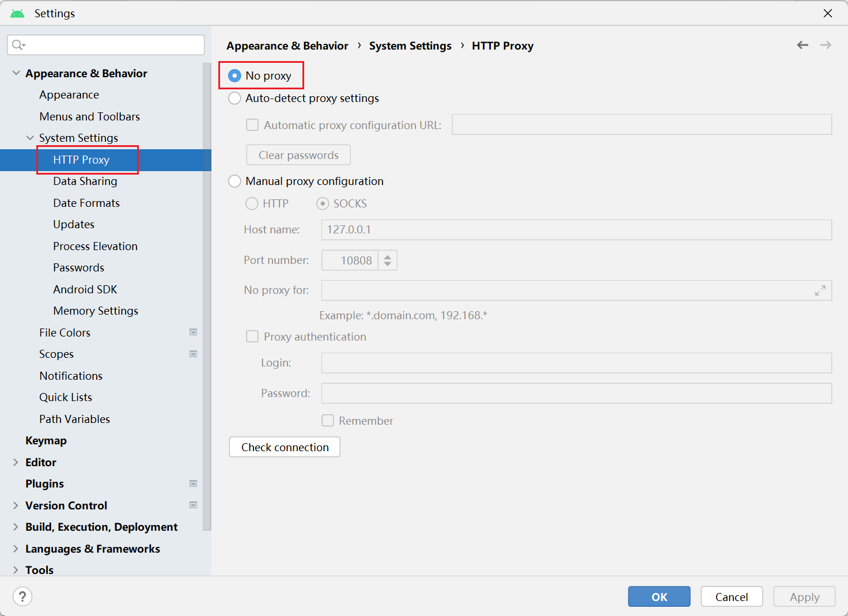The width and height of the screenshot is (848, 616).
Task: Select Auto-detect proxy settings option
Action: (x=234, y=98)
